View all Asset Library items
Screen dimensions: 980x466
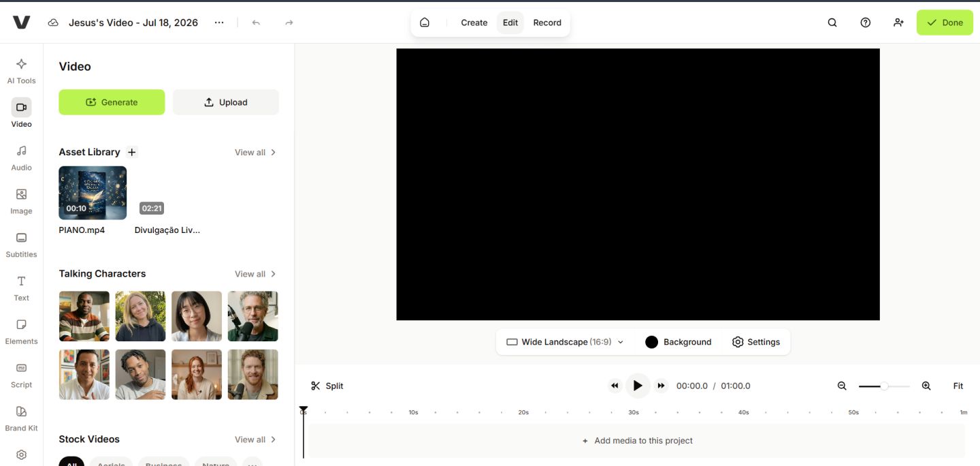pyautogui.click(x=255, y=152)
